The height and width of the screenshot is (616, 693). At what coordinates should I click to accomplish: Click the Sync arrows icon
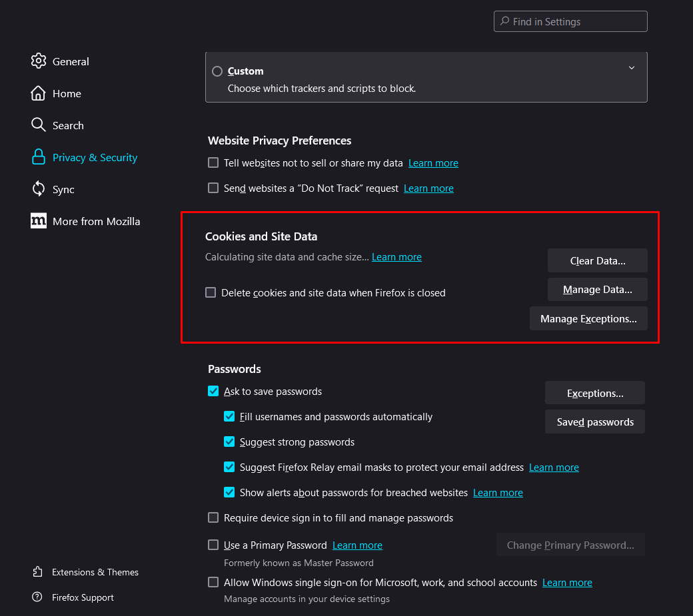point(39,189)
